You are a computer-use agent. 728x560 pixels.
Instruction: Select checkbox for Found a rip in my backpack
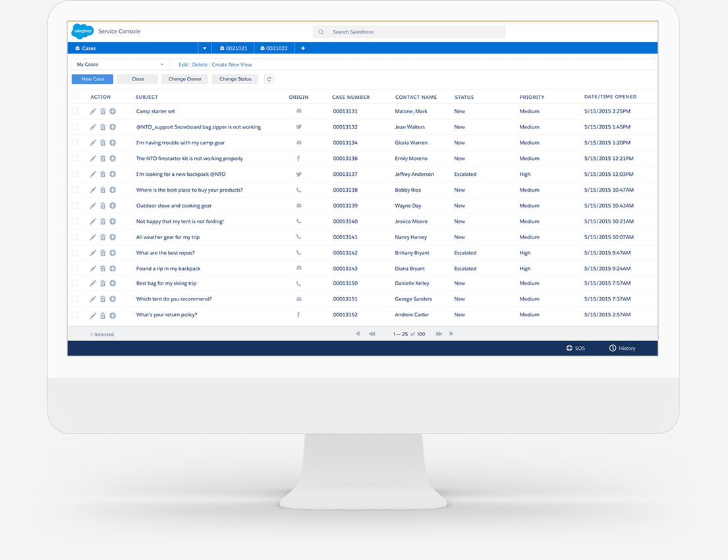tap(75, 269)
